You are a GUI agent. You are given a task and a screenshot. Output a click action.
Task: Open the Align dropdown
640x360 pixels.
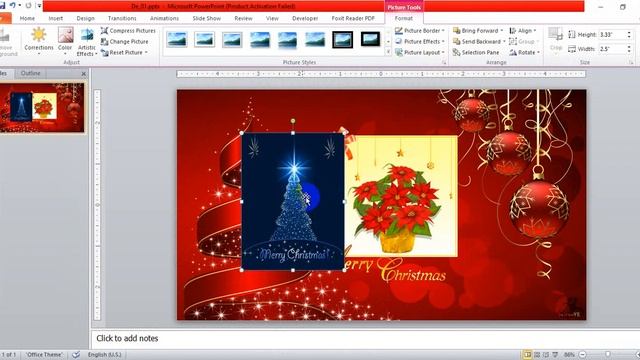click(523, 31)
